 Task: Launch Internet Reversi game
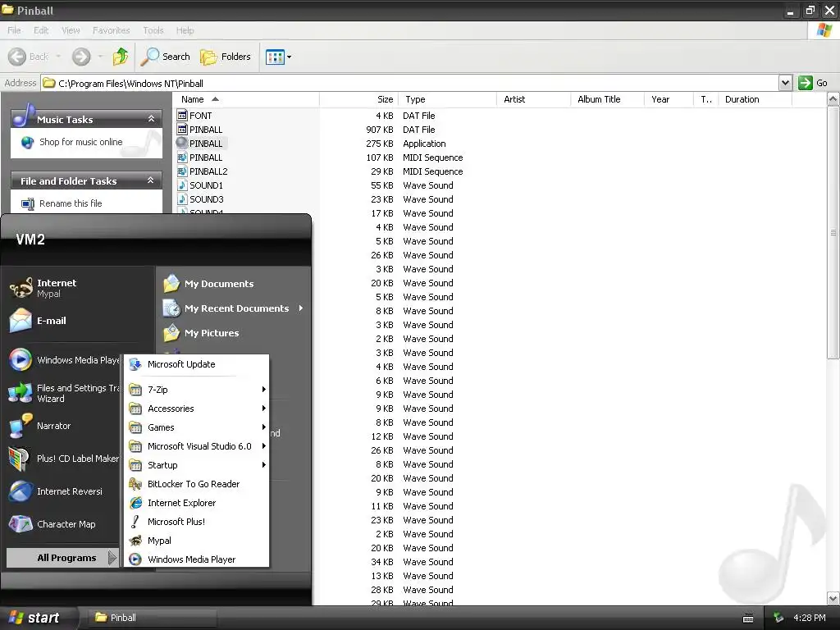coord(57,491)
